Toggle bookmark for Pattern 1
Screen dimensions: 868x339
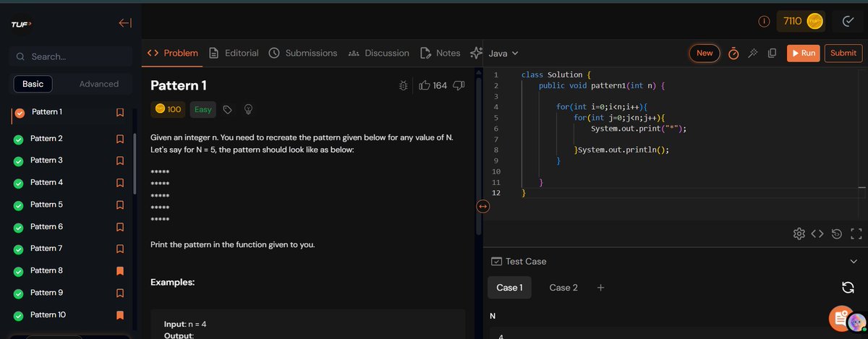[x=120, y=113]
